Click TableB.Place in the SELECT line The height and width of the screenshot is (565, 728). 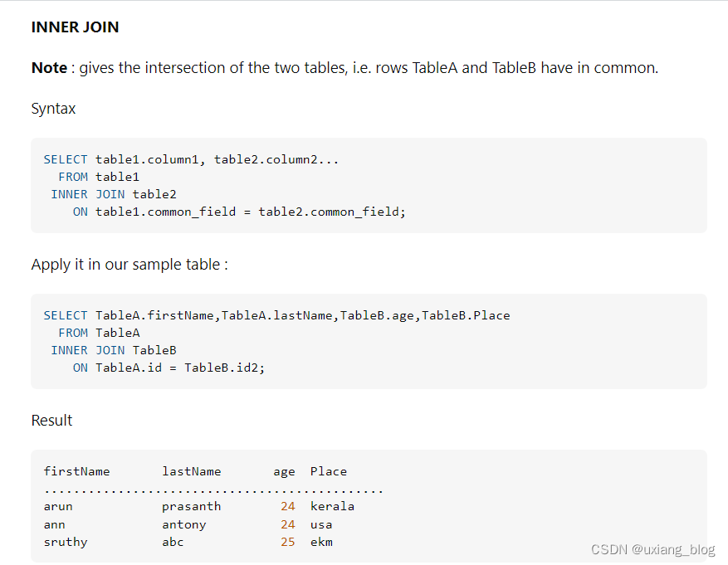466,315
